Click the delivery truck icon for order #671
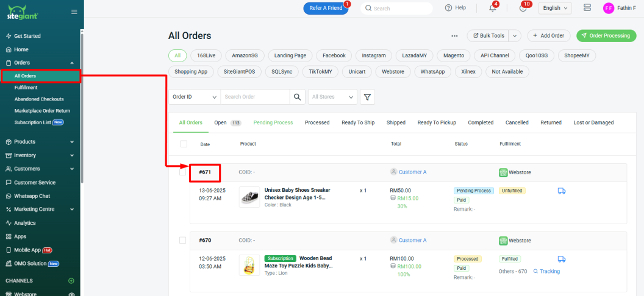Image resolution: width=644 pixels, height=296 pixels. click(x=562, y=191)
